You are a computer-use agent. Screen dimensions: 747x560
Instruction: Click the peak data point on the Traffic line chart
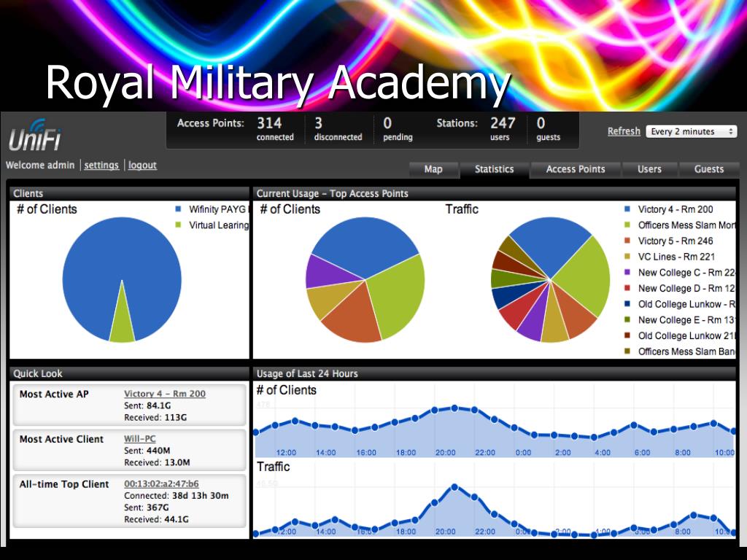tap(454, 487)
